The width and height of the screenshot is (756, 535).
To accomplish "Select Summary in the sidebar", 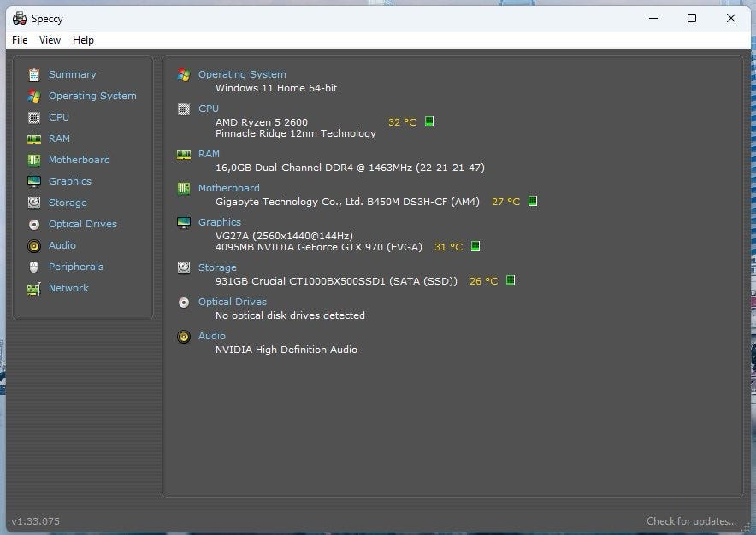I will tap(73, 74).
